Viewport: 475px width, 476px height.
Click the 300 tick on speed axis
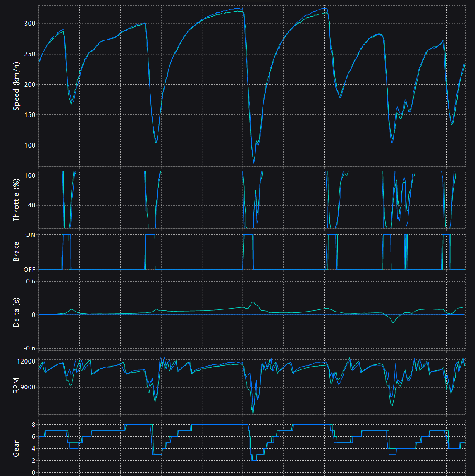pos(30,24)
